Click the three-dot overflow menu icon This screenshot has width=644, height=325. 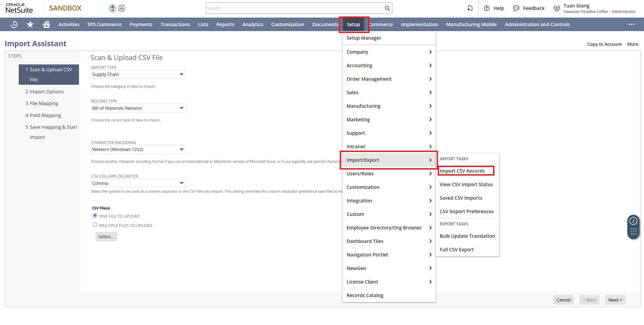(632, 25)
